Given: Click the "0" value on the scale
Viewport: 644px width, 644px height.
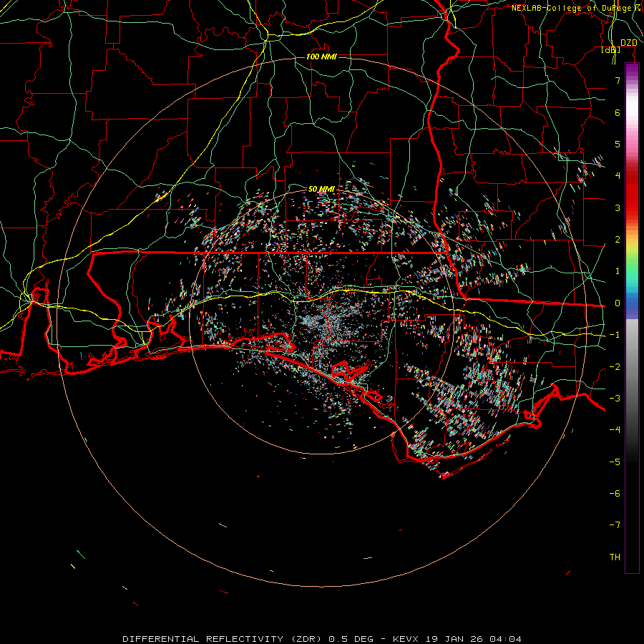Looking at the screenshot, I should pyautogui.click(x=618, y=303).
